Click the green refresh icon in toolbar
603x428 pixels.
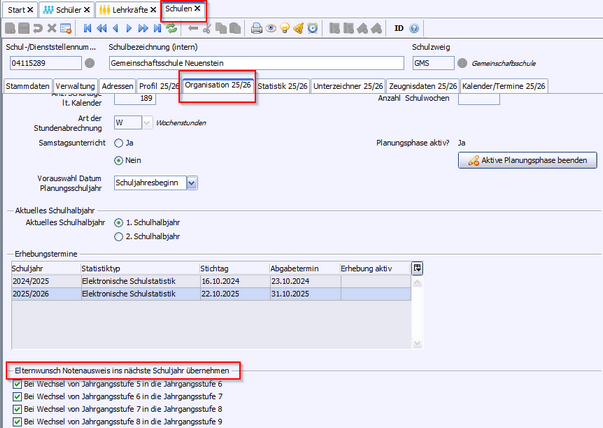172,28
